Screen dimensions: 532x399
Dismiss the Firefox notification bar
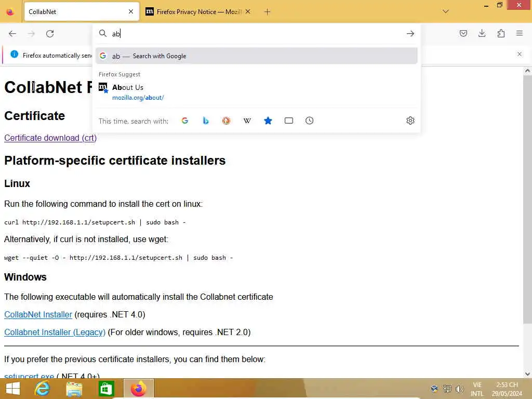point(520,54)
